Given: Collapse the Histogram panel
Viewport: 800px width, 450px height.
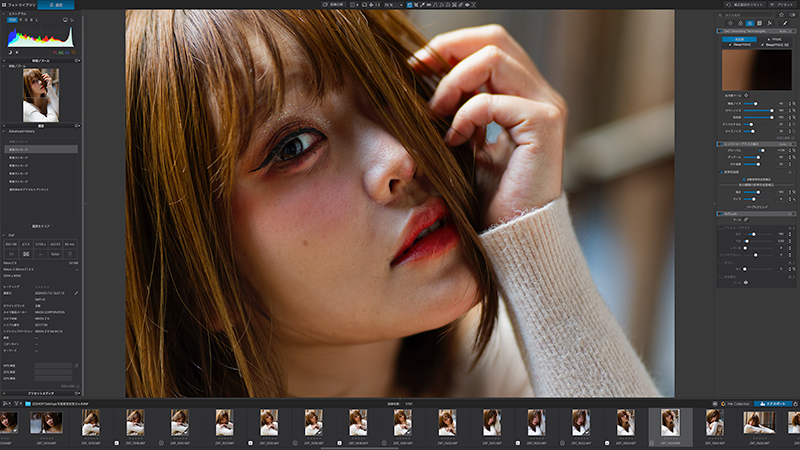Looking at the screenshot, I should [4, 14].
